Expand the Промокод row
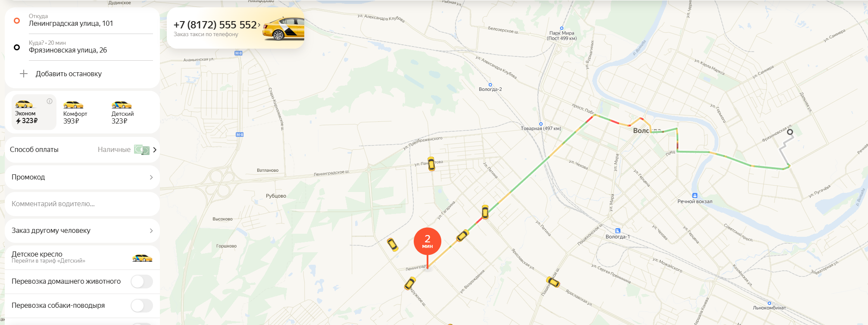868x325 pixels. click(x=82, y=177)
